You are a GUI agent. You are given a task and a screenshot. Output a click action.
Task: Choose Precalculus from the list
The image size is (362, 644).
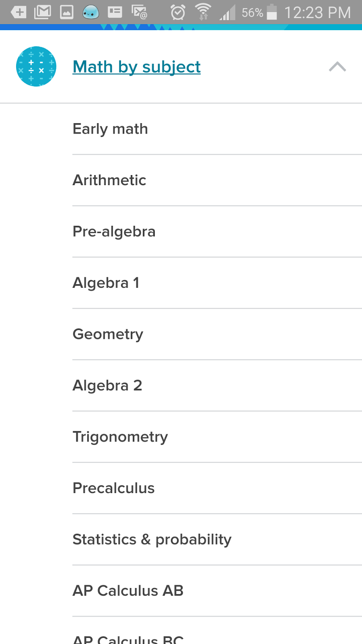(217, 488)
